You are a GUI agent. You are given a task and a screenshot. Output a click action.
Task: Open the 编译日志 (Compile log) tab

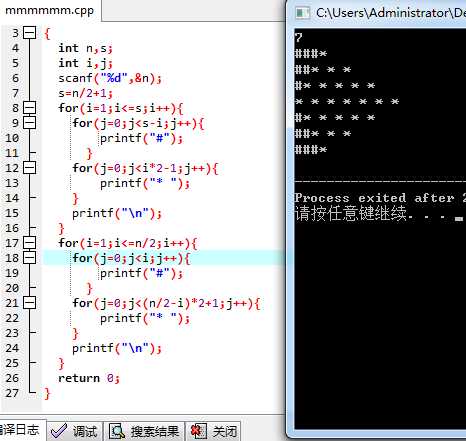(22, 430)
